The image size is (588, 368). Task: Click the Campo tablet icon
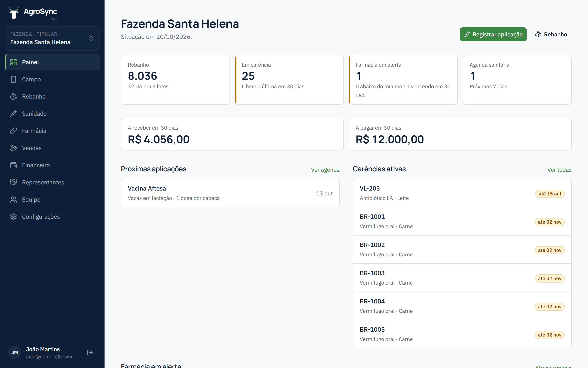click(13, 79)
